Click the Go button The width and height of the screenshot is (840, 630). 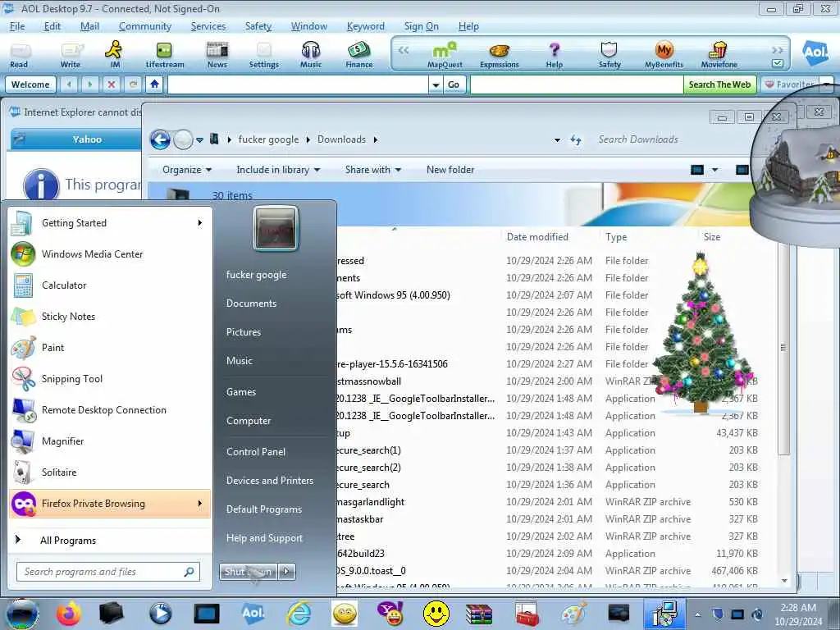click(453, 84)
